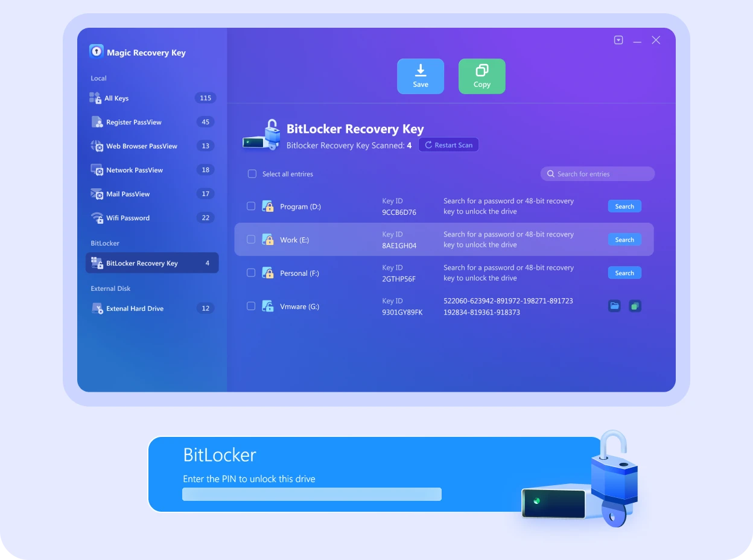
Task: Click the Extenal Hard Drive icon
Action: (x=97, y=308)
